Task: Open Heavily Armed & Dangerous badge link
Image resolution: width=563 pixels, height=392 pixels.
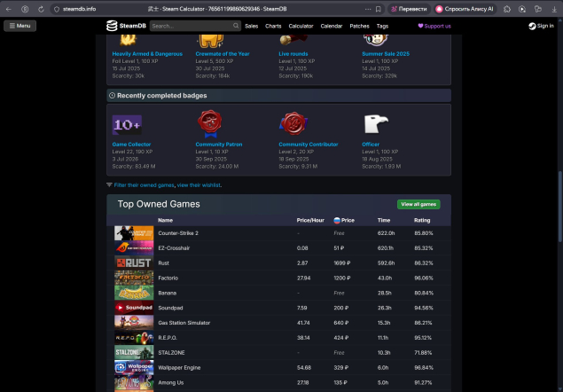Action: point(147,53)
